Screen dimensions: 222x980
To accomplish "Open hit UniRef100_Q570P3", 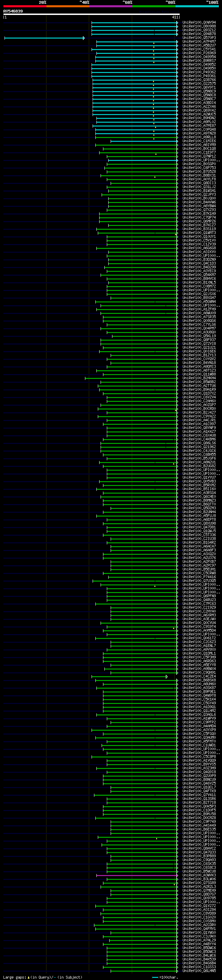I will [x=199, y=38].
